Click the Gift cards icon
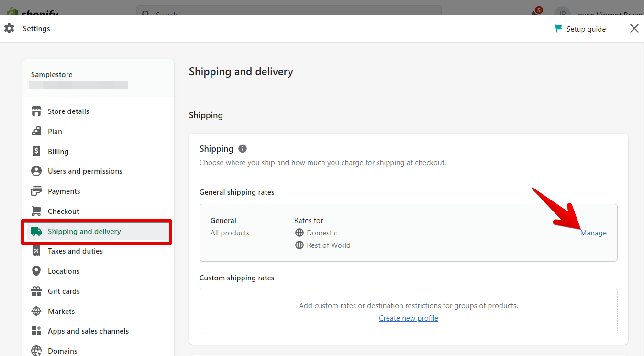The height and width of the screenshot is (356, 644). coord(36,291)
